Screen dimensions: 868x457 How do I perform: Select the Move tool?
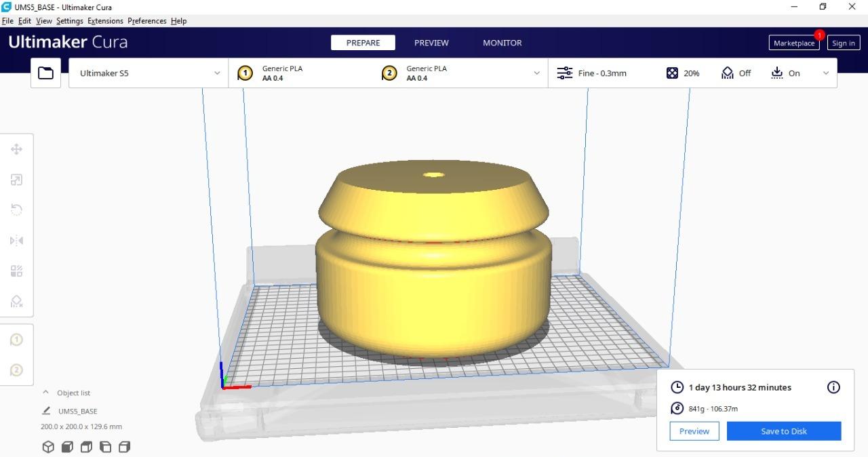(17, 149)
